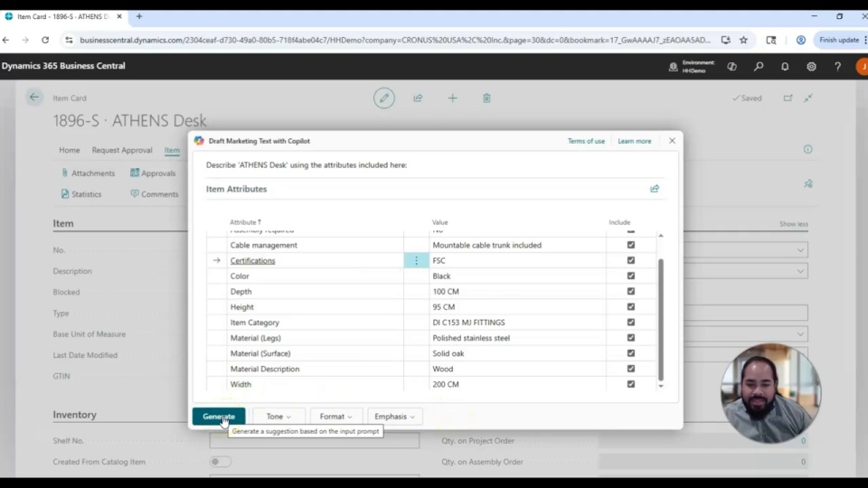The image size is (868, 488).
Task: Open Statistics action
Action: [x=80, y=194]
